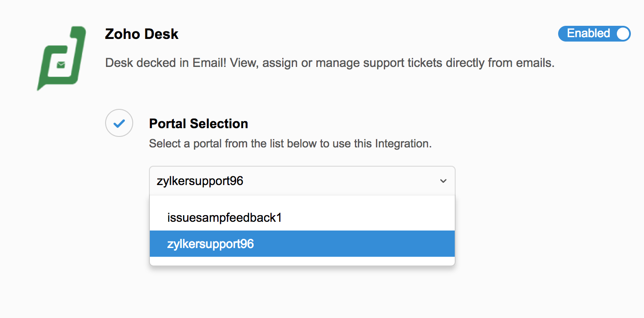Click the Portal Selection heading
Image resolution: width=644 pixels, height=318 pixels.
[198, 124]
